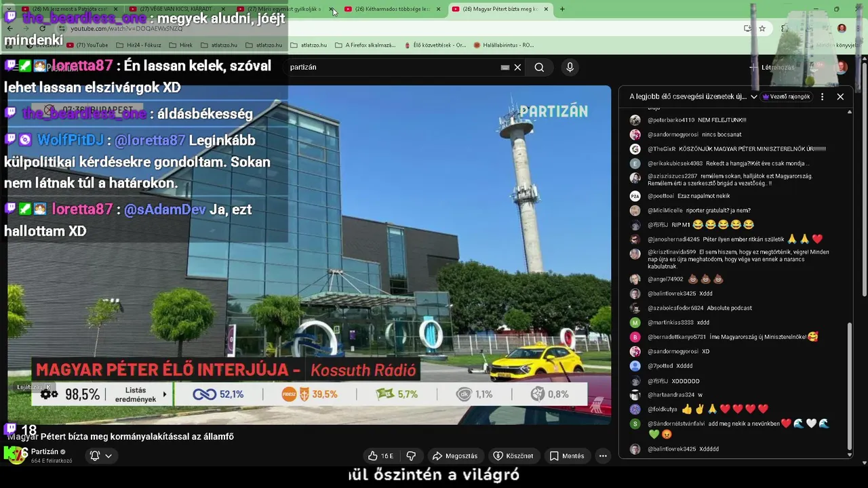868x488 pixels.
Task: Bookmark this page with the star icon
Action: tap(762, 28)
